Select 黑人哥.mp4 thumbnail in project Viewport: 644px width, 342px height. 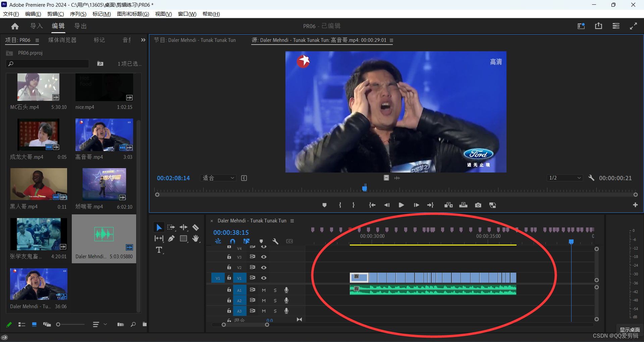(x=39, y=184)
